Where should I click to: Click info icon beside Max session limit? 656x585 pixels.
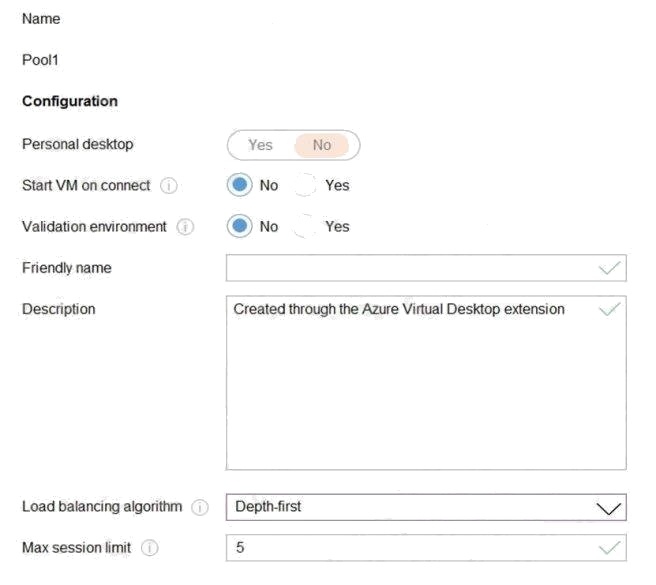(149, 548)
